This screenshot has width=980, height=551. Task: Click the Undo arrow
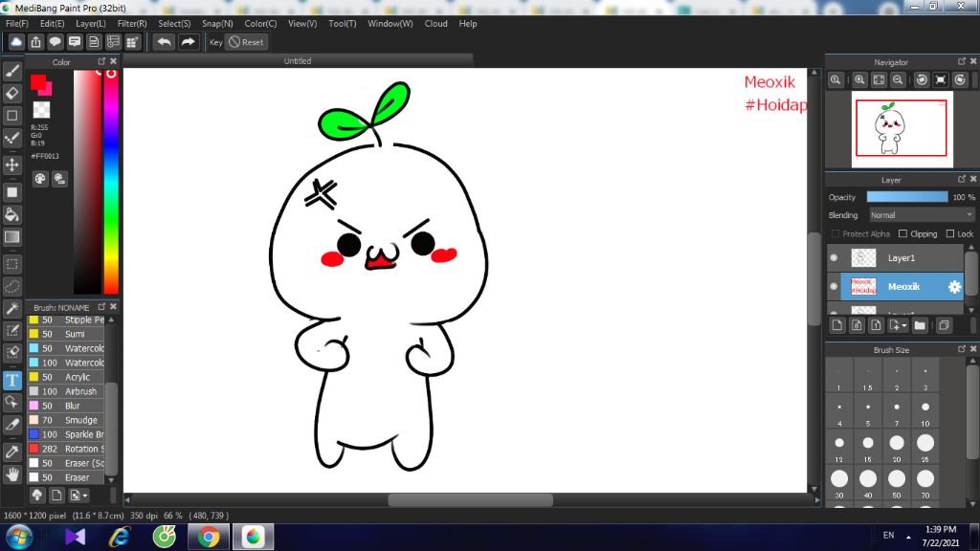[x=165, y=42]
